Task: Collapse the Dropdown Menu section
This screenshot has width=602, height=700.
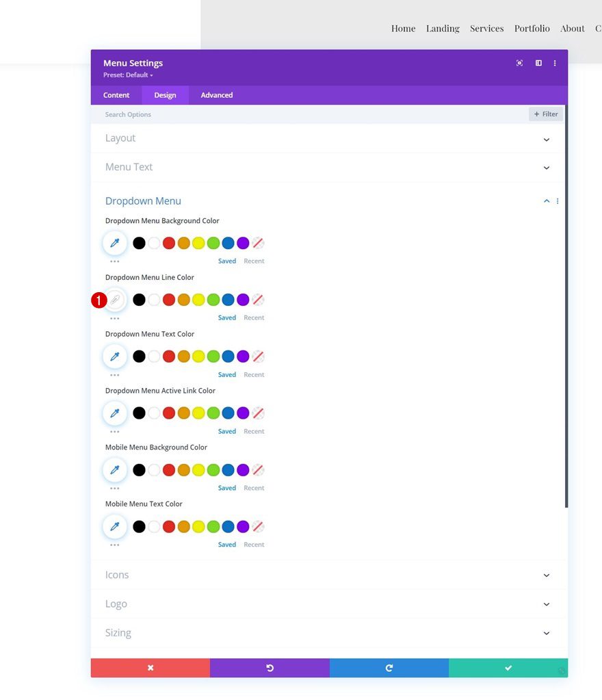Action: point(546,200)
